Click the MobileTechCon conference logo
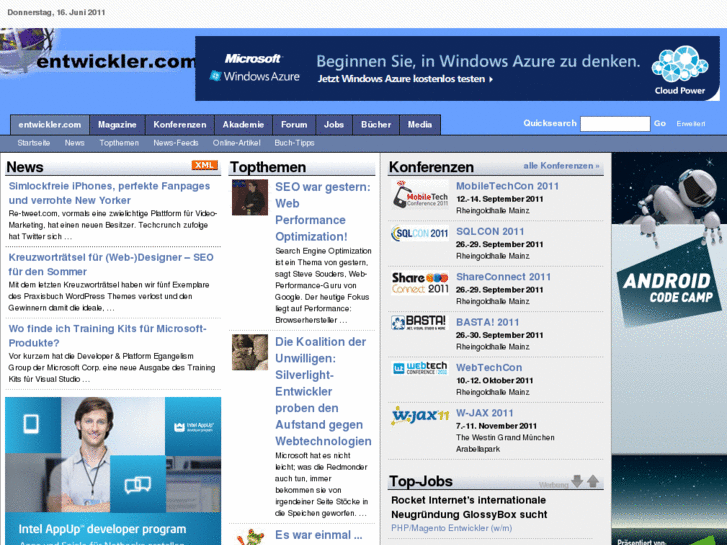The width and height of the screenshot is (727, 545). 419,194
